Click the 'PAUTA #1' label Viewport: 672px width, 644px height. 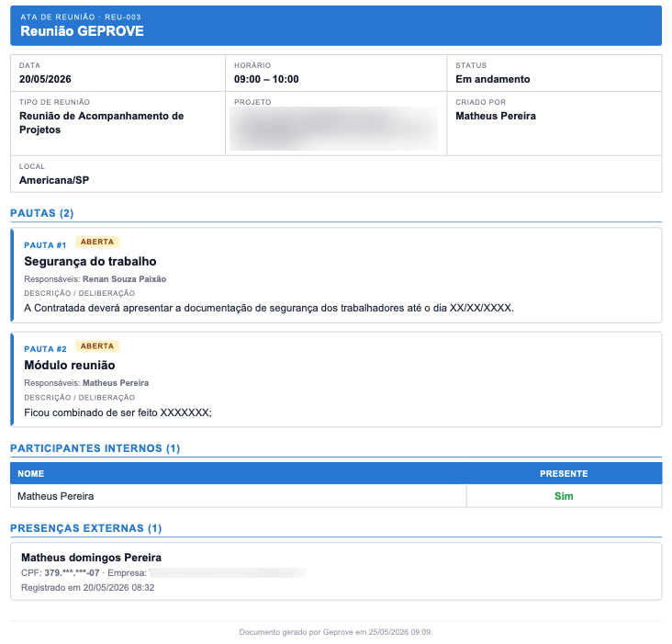coord(45,245)
